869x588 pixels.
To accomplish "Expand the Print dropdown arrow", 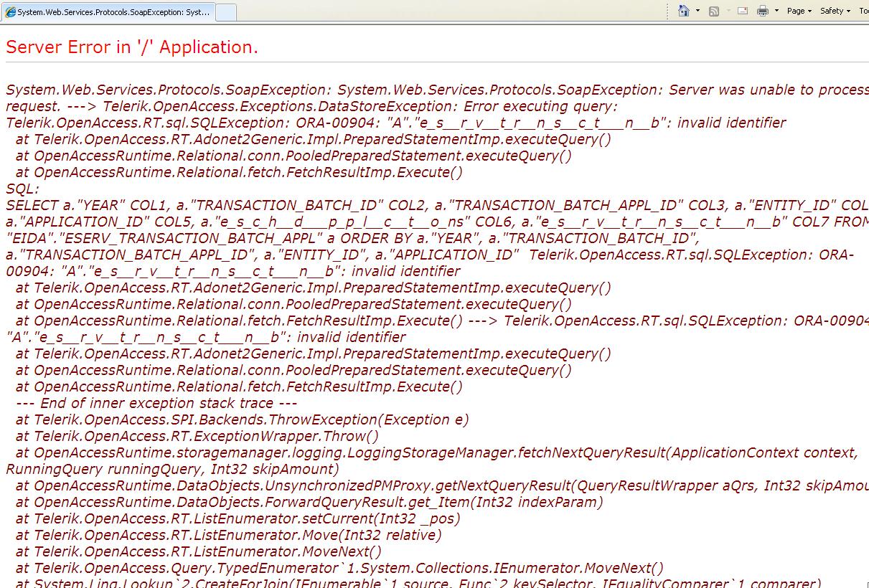I will pyautogui.click(x=776, y=11).
